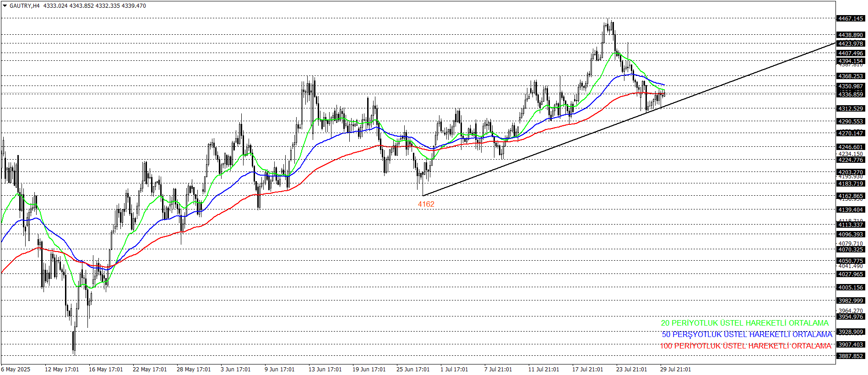Click the 4070.325 price level label
The height and width of the screenshot is (375, 868).
point(851,250)
